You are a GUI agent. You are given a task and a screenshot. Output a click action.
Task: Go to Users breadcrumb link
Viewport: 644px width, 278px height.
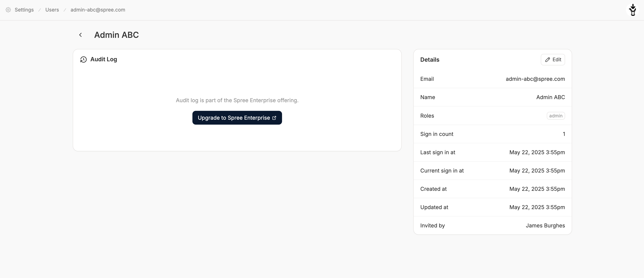click(52, 10)
